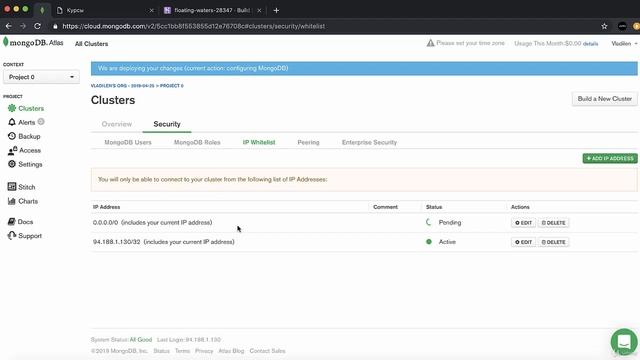This screenshot has height=360, width=640.
Task: Select the Security tab
Action: pyautogui.click(x=167, y=124)
